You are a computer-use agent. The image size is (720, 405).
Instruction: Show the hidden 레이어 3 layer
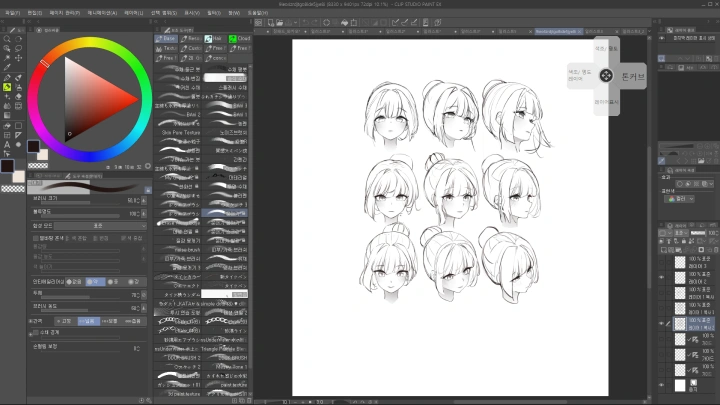tap(662, 262)
